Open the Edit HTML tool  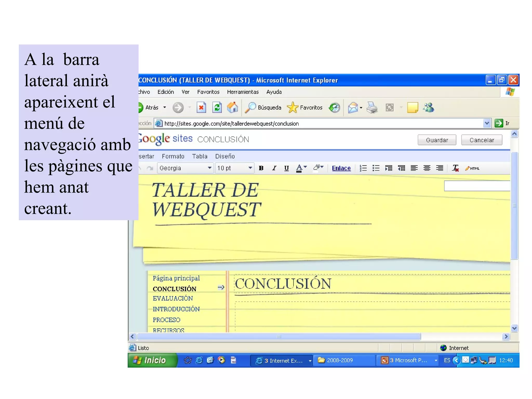[x=472, y=168]
